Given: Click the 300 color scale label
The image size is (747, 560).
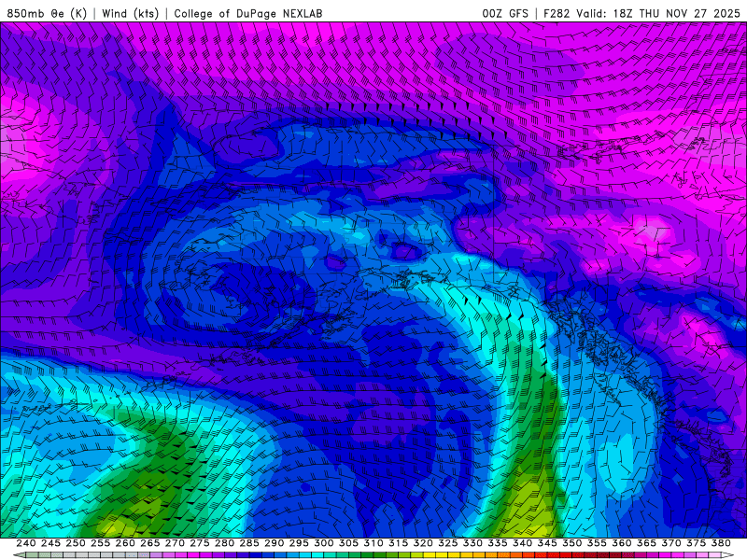Looking at the screenshot, I should coord(323,543).
